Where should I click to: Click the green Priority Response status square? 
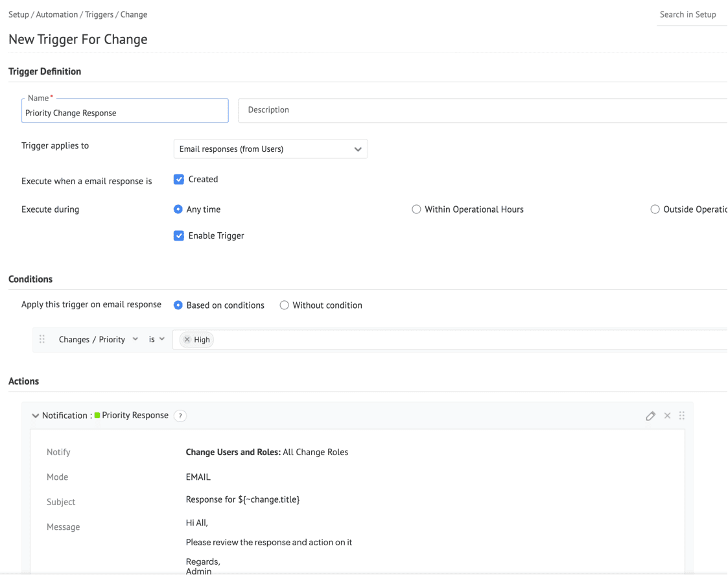point(97,416)
